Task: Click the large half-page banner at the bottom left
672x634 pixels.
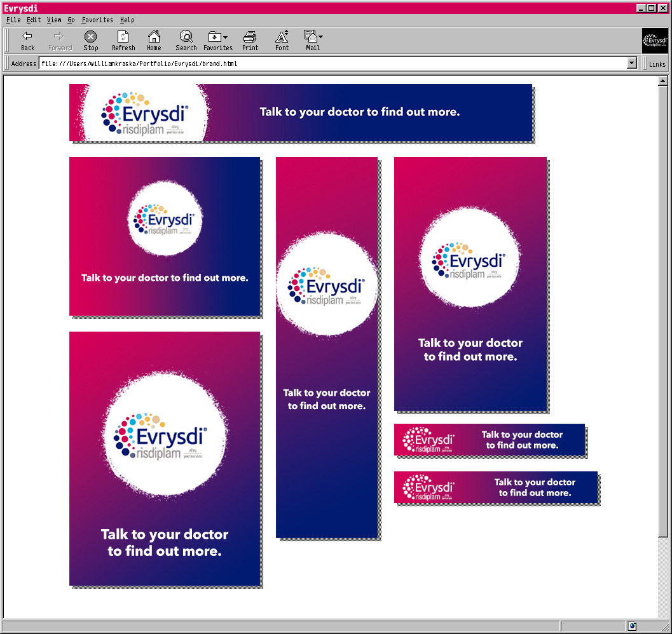Action: (165, 459)
